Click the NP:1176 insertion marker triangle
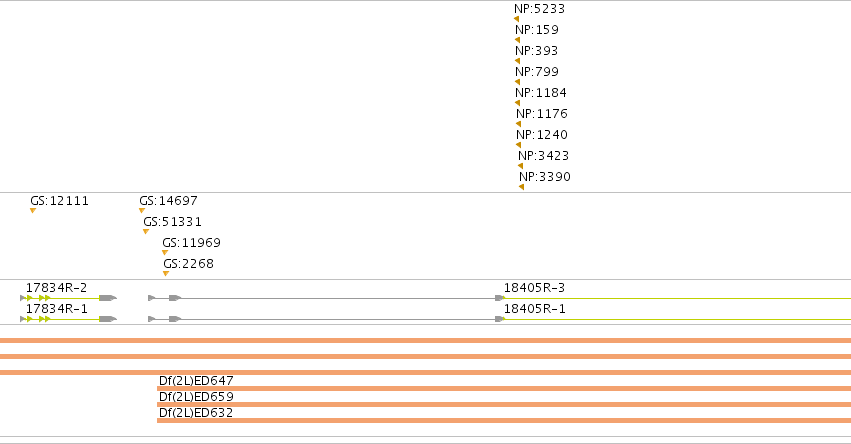Screen dimensions: 851x444 519,124
